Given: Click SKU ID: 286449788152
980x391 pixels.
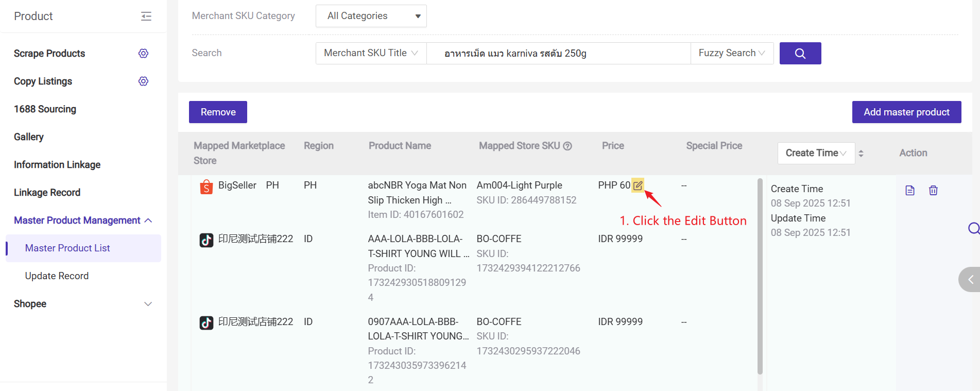Looking at the screenshot, I should (x=526, y=200).
